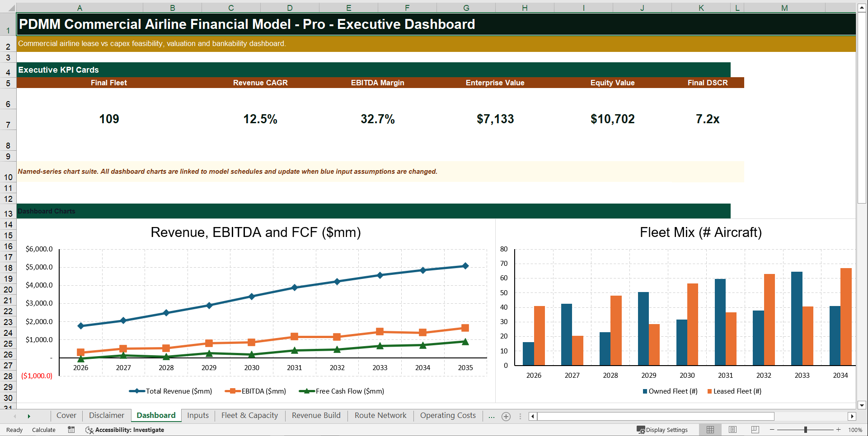Select column M header

784,8
